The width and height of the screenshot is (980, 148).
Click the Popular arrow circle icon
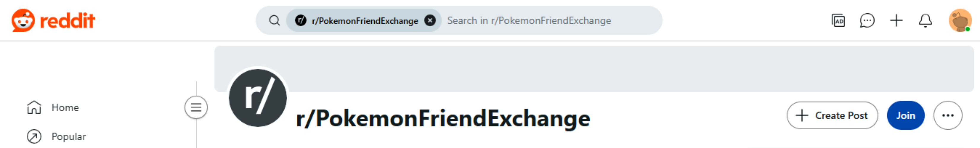coord(34,137)
